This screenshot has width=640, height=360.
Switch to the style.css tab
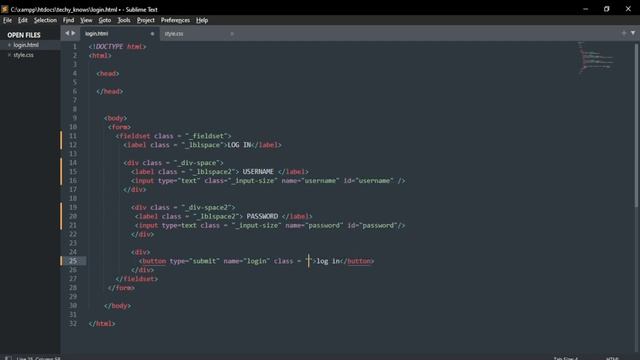[199, 33]
